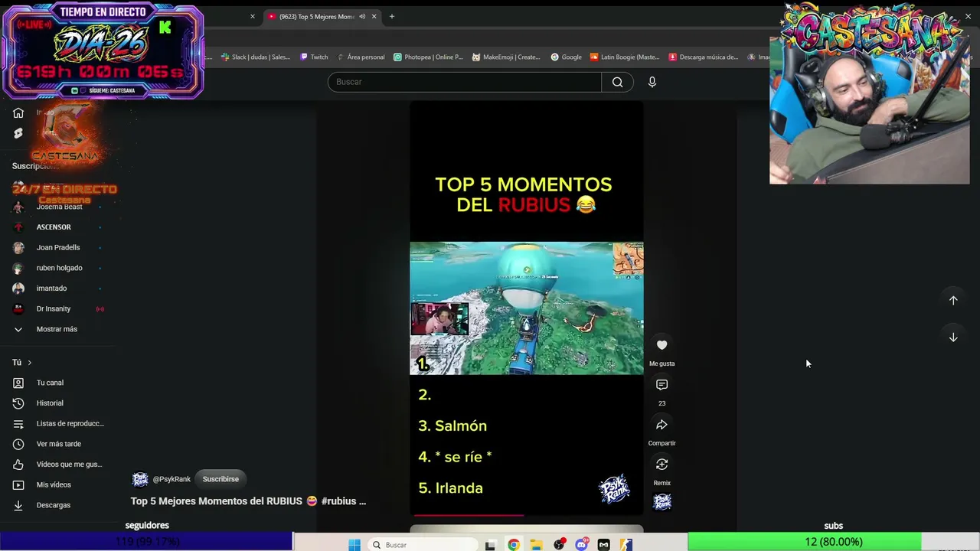
Task: Close the YouTube browser tab
Action: tap(374, 16)
